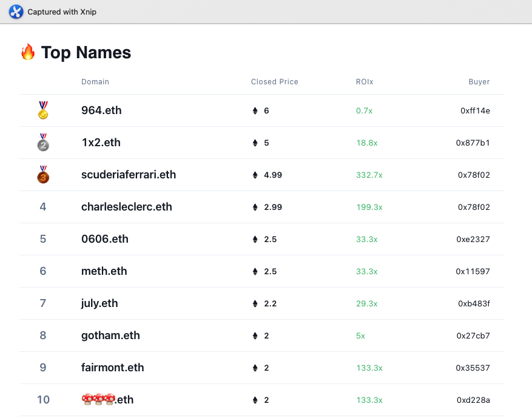Select buyer address 0x877b1
This screenshot has width=532, height=418.
[473, 143]
